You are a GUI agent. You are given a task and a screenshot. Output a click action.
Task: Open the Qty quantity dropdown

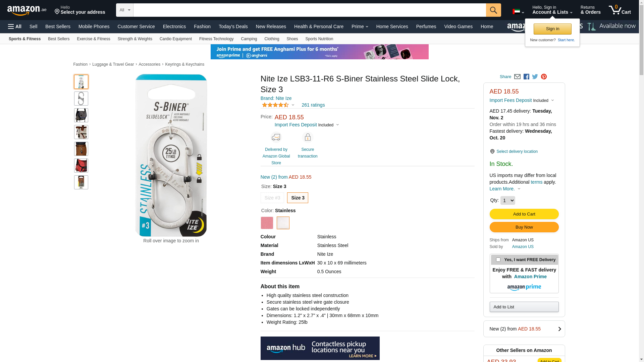coord(507,200)
